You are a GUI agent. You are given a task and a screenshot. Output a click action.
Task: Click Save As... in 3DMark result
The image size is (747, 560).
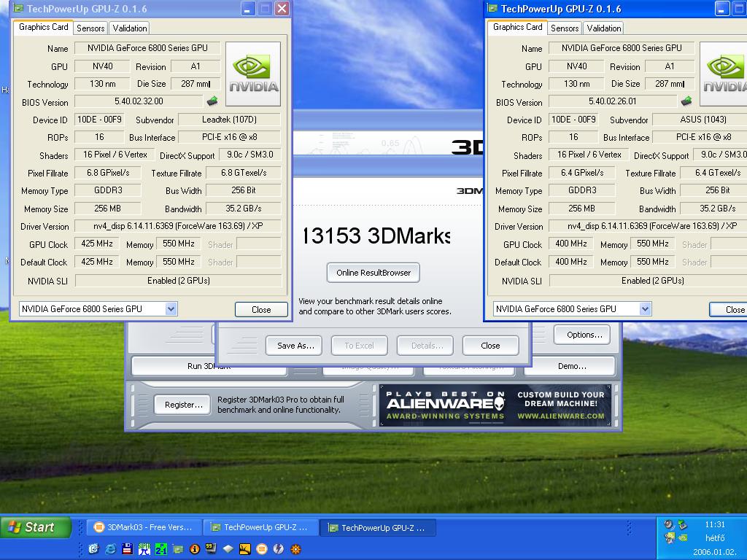click(x=295, y=346)
